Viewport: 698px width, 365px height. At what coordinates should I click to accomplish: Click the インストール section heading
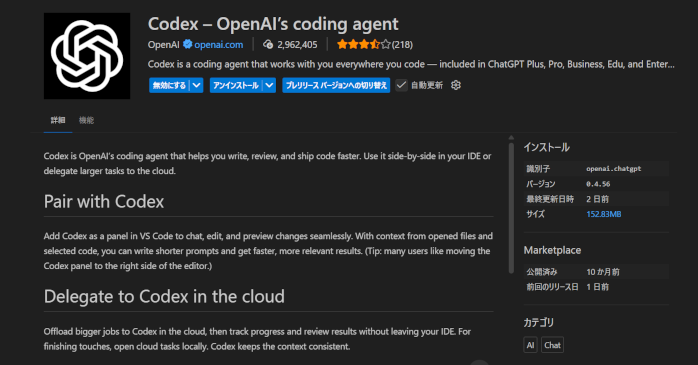[x=546, y=147]
